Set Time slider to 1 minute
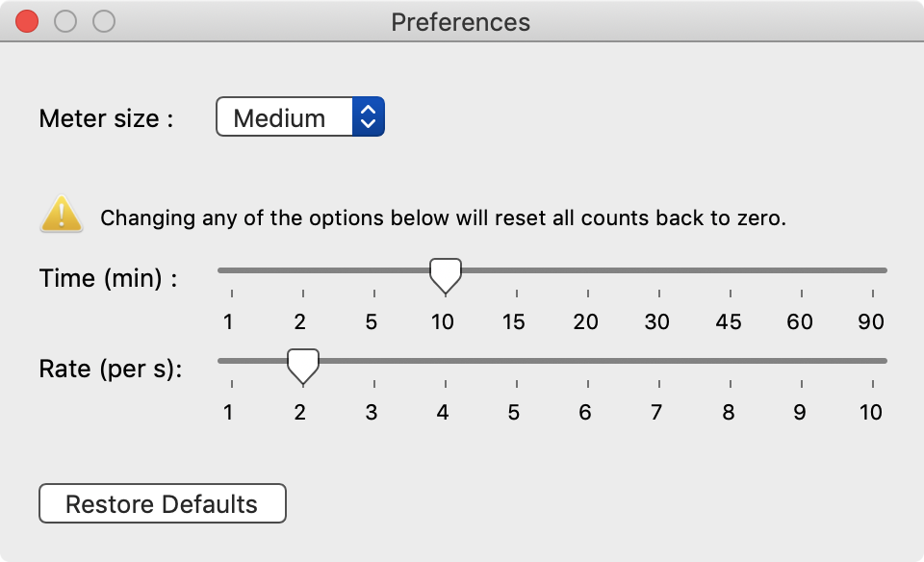 (231, 270)
